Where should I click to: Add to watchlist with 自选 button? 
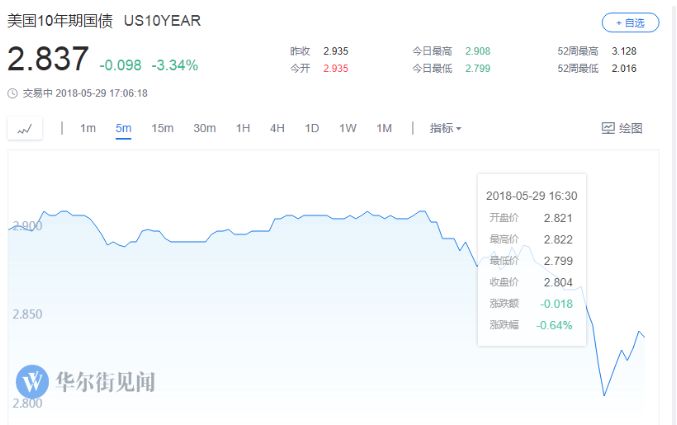tap(630, 21)
